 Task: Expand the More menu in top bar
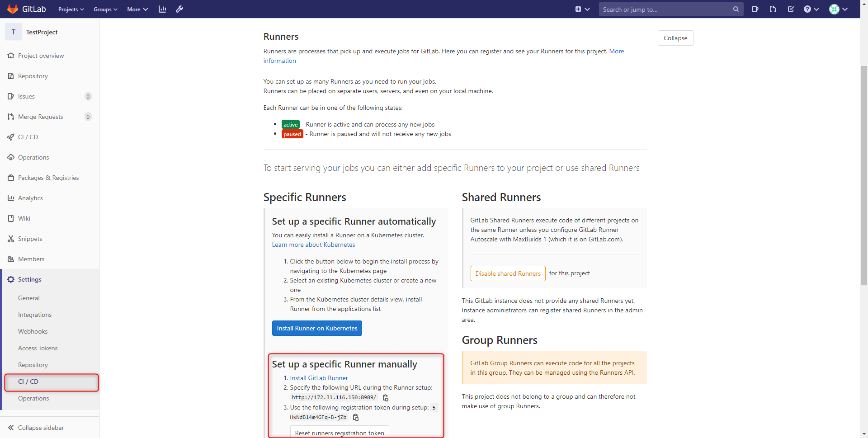pos(137,9)
